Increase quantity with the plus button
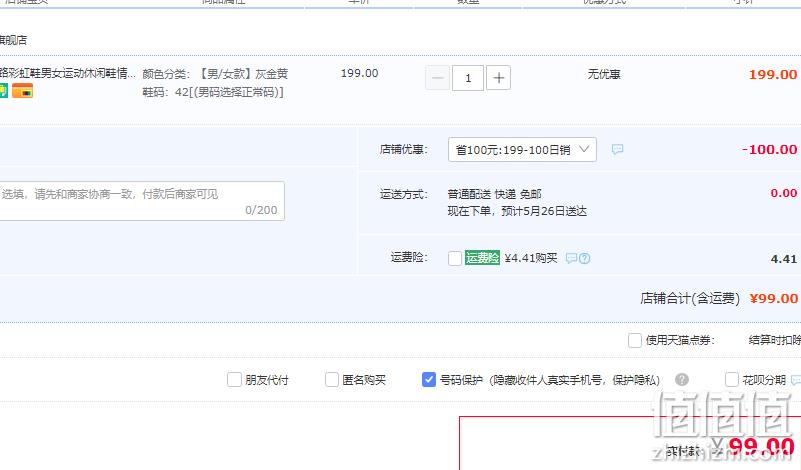Viewport: 801px width, 470px height. [x=499, y=78]
